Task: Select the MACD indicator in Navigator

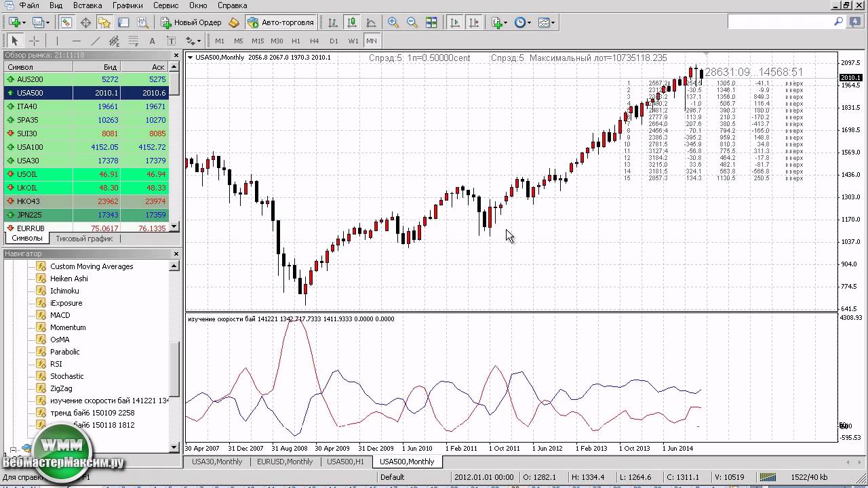Action: pyautogui.click(x=60, y=315)
